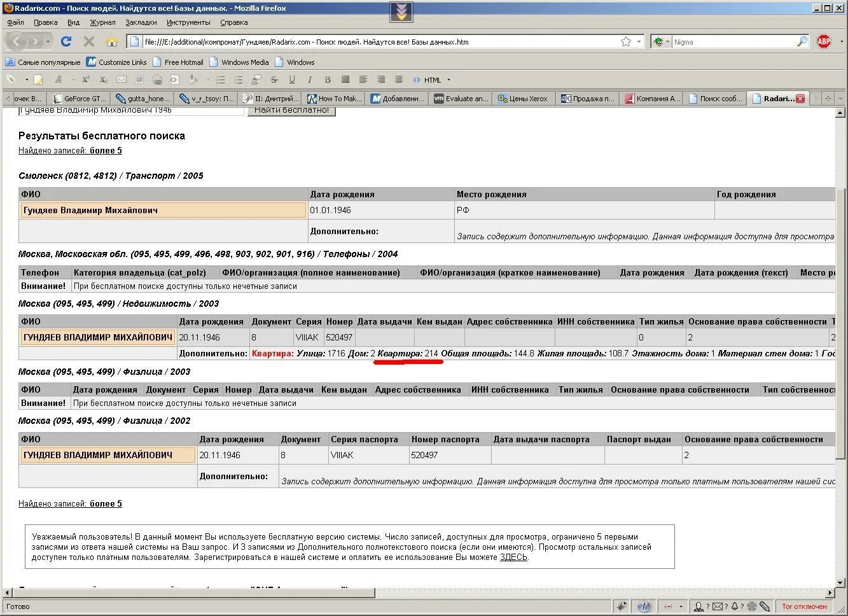
Task: Open the Windows Media bookmark
Action: pyautogui.click(x=239, y=62)
